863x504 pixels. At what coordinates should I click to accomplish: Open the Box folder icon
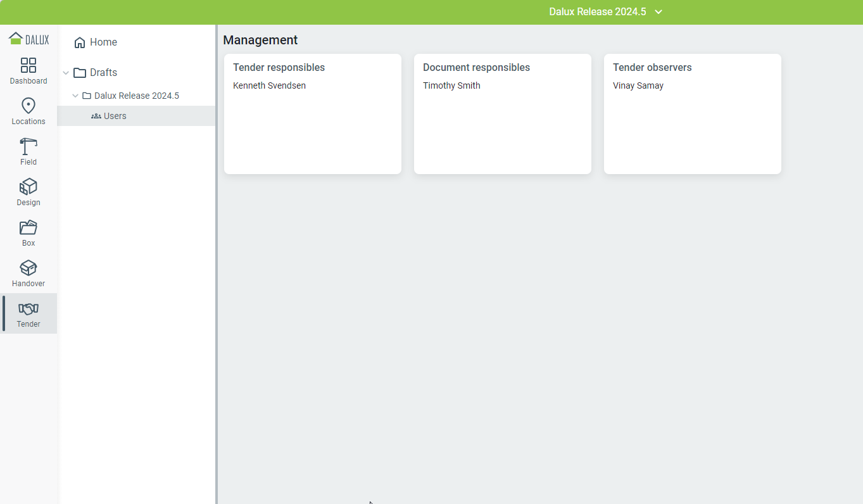tap(28, 227)
